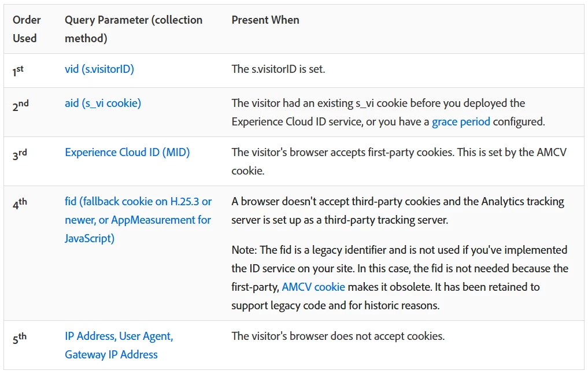588x374 pixels.
Task: Select the 4th order cell
Action: click(20, 203)
